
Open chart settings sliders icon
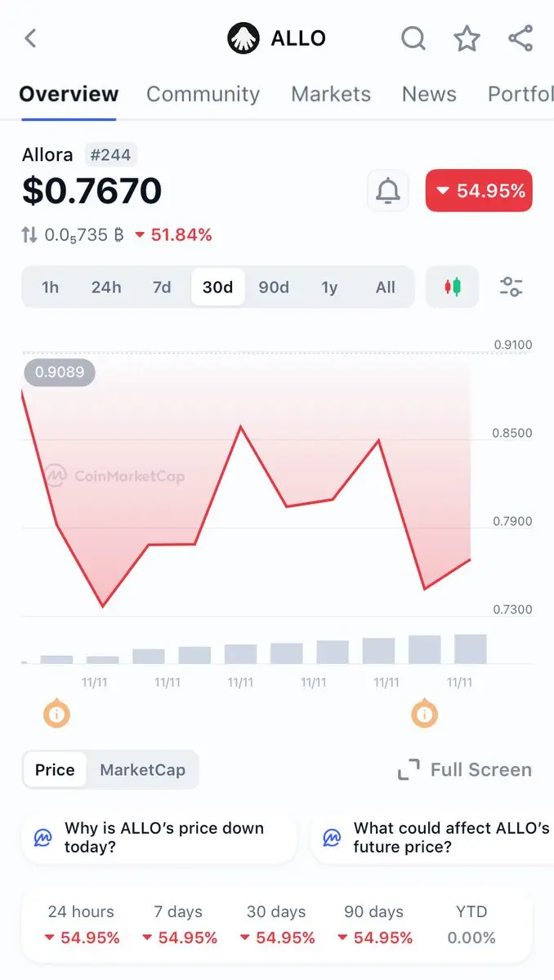[x=512, y=287]
